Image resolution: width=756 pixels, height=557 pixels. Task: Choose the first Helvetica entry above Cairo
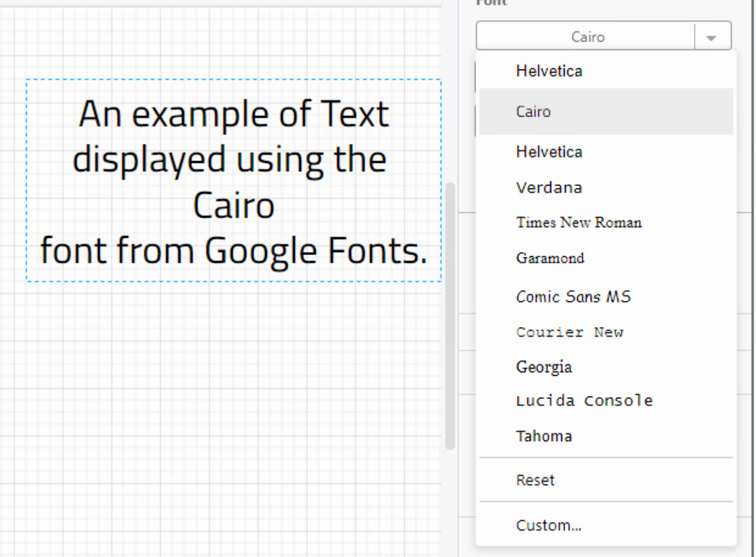coord(606,71)
